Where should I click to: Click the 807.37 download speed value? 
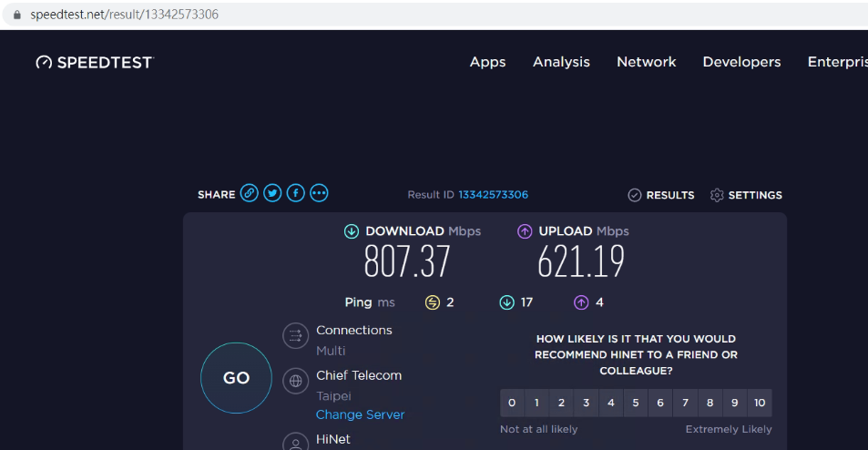point(407,261)
